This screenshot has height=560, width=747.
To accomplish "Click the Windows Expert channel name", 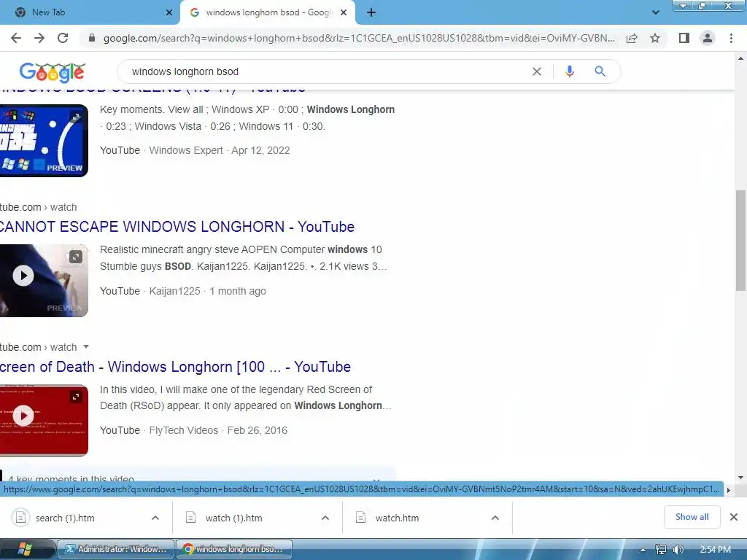I will click(x=186, y=150).
